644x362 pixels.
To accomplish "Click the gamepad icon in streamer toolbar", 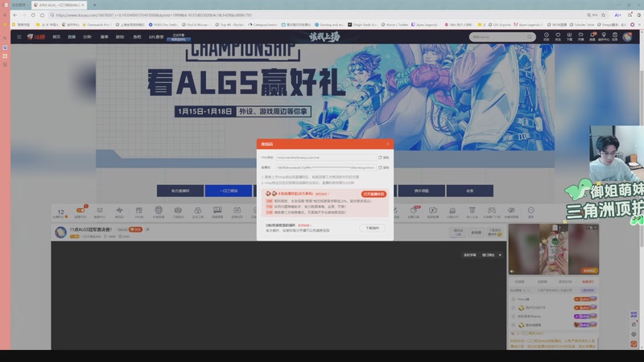I will click(x=492, y=211).
